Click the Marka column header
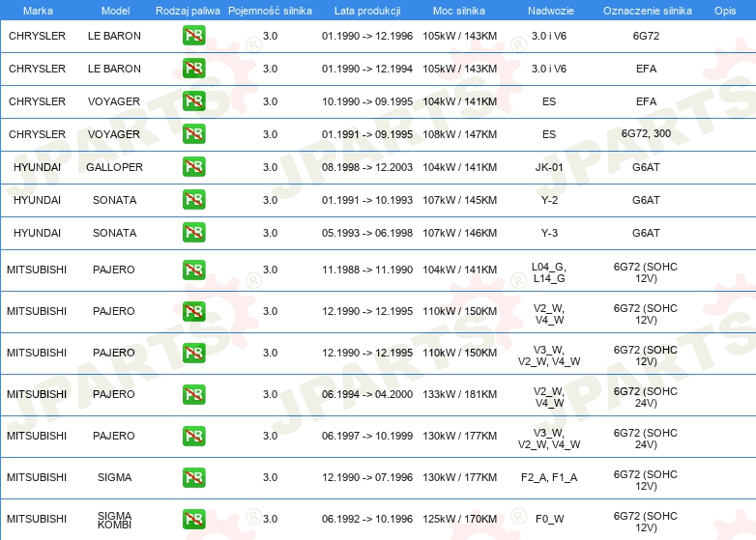Image resolution: width=756 pixels, height=540 pixels. 37,10
